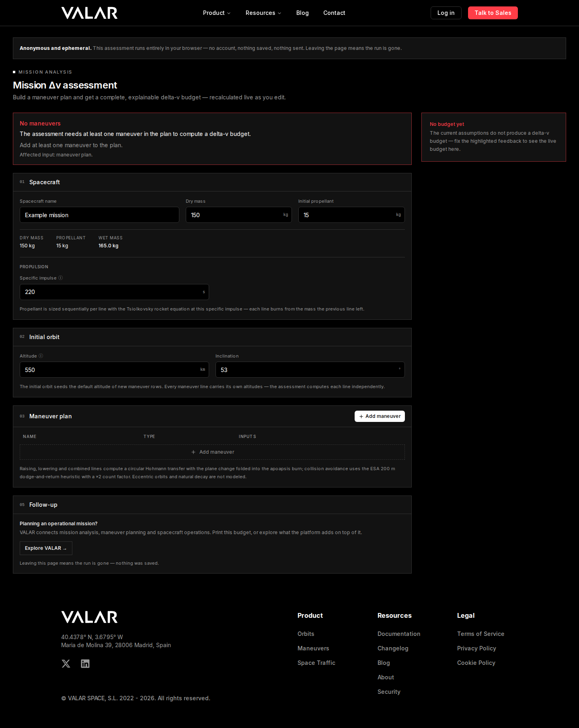Go to Contact in the top navigation

[x=334, y=13]
